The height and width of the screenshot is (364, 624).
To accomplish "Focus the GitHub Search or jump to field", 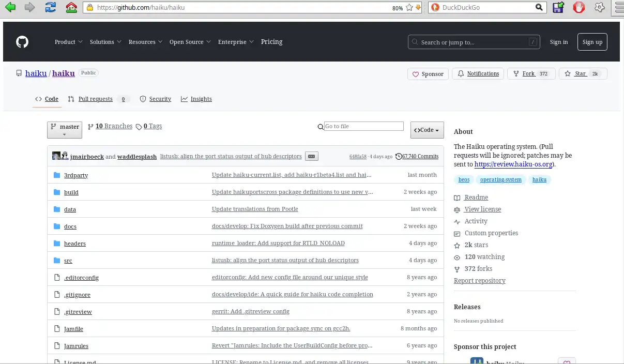I will click(x=474, y=42).
